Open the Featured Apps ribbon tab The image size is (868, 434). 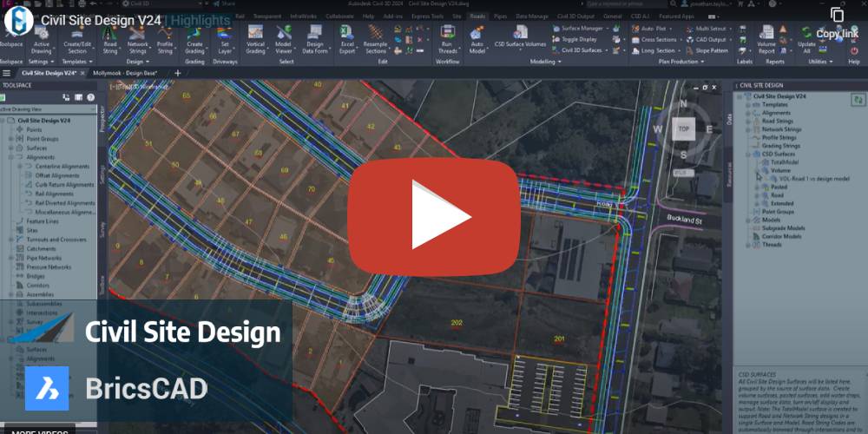[676, 16]
